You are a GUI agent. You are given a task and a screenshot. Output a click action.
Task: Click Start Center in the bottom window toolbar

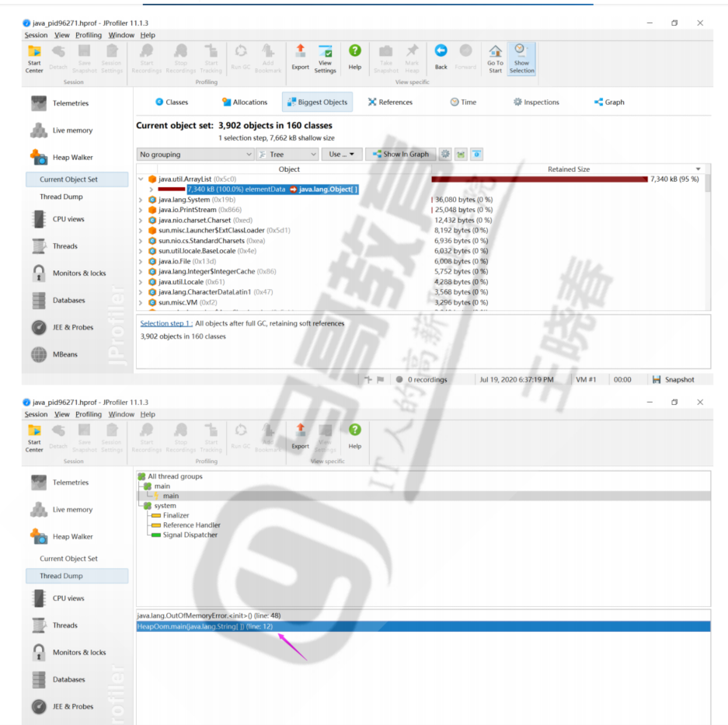34,438
